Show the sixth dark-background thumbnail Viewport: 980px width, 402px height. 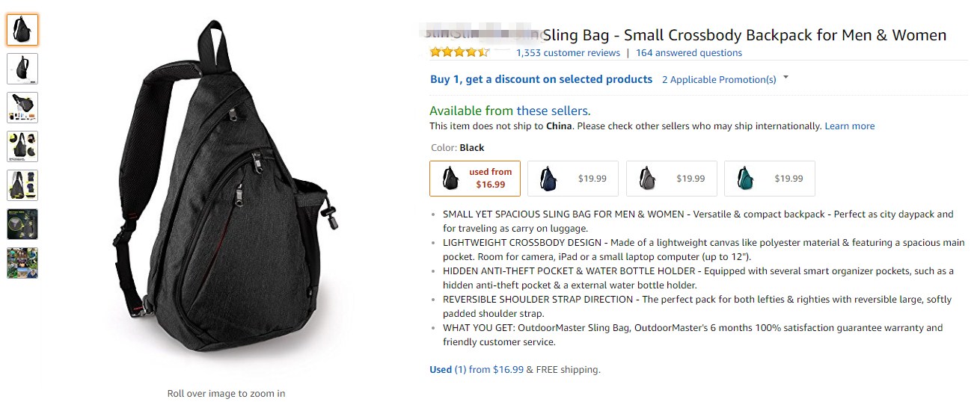tap(22, 224)
